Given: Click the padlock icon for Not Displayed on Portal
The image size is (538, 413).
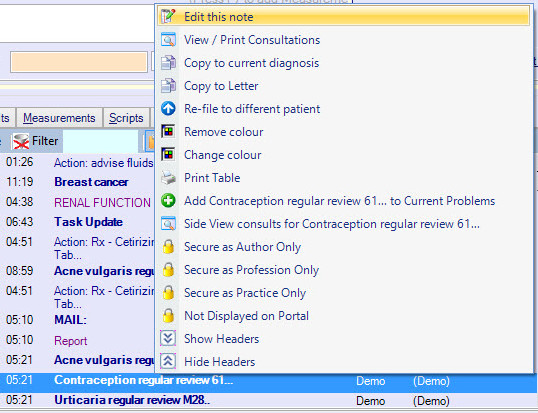Looking at the screenshot, I should click(168, 316).
